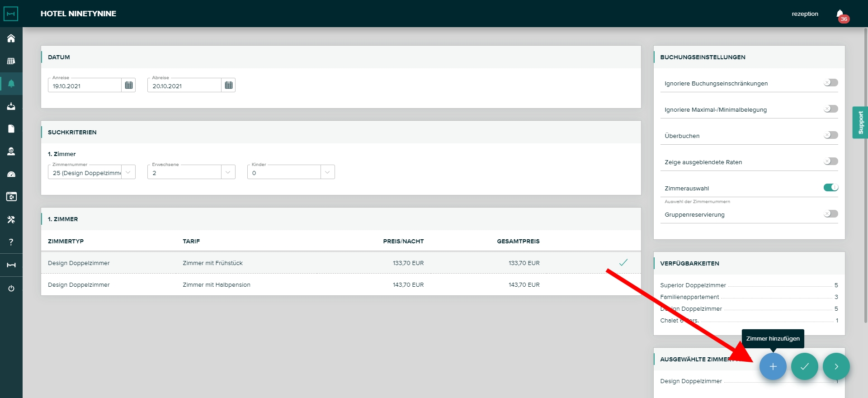
Task: Click the notification bell with badge 36
Action: click(x=840, y=14)
